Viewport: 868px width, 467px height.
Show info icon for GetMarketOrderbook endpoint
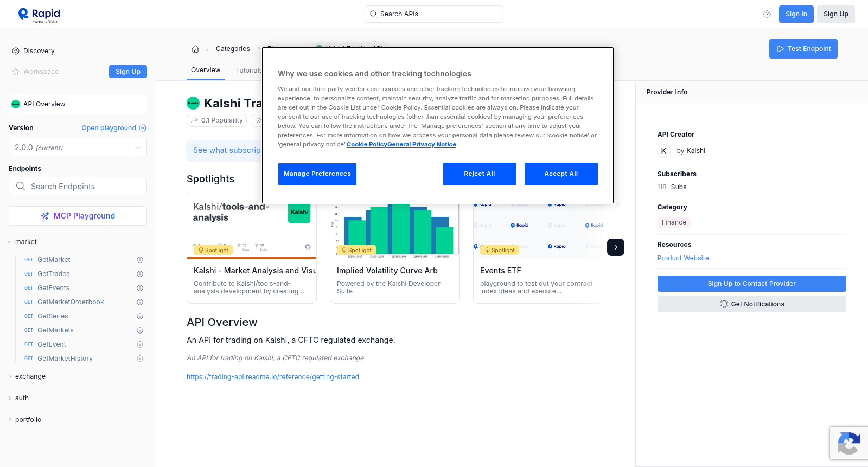pos(140,302)
